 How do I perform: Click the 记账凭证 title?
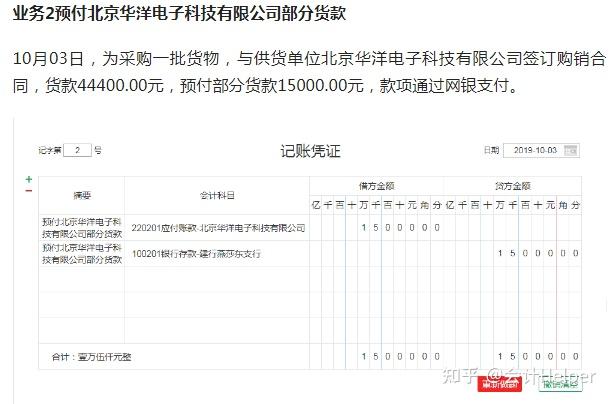(x=310, y=151)
